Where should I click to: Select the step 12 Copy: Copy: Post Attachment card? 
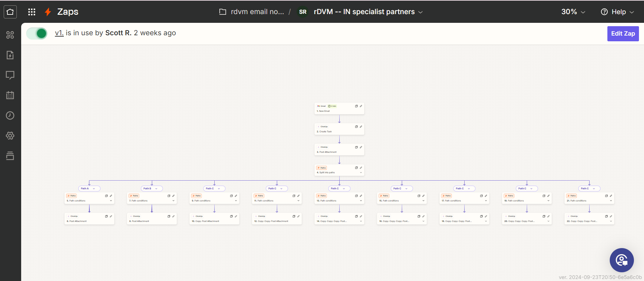click(x=277, y=219)
